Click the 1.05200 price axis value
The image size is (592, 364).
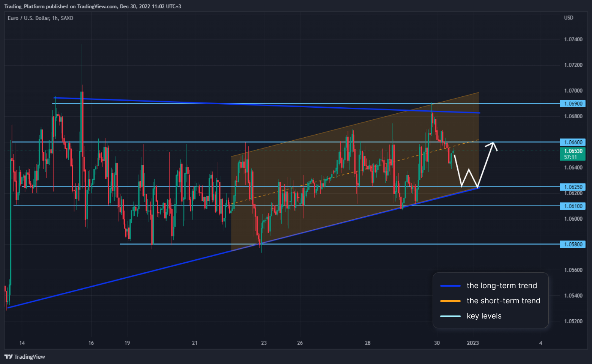(x=573, y=321)
